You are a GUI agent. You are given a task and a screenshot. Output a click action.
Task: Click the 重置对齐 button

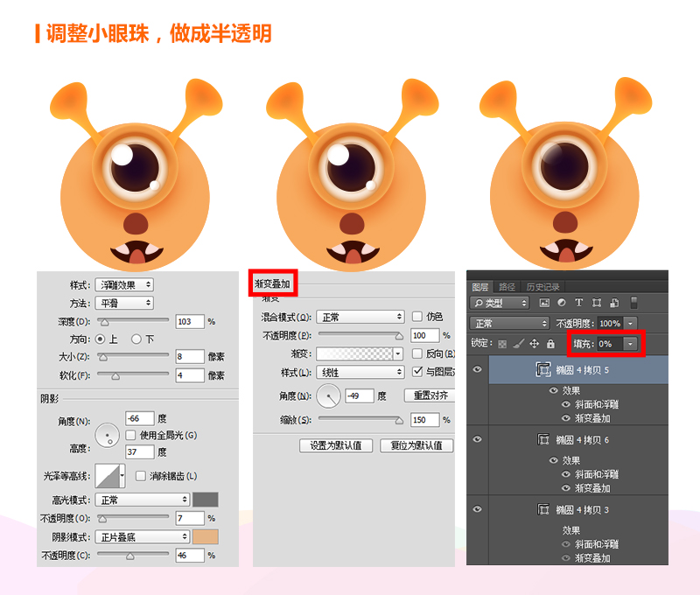[x=430, y=395]
